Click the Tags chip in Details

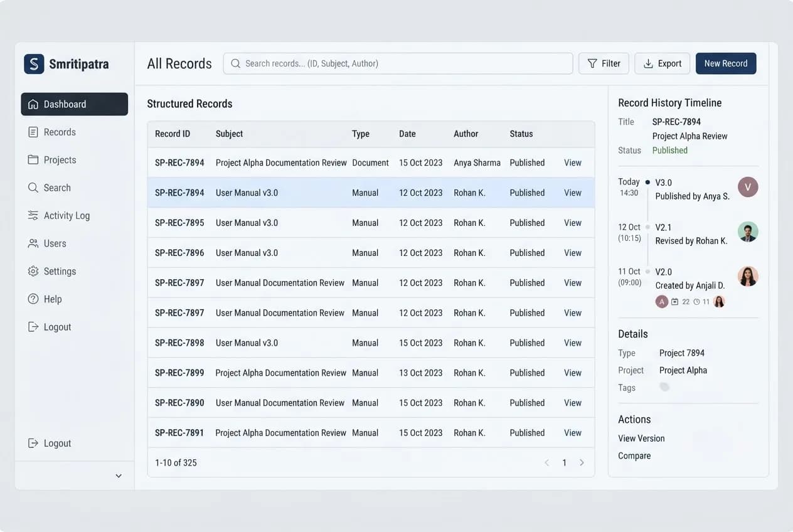click(x=664, y=387)
